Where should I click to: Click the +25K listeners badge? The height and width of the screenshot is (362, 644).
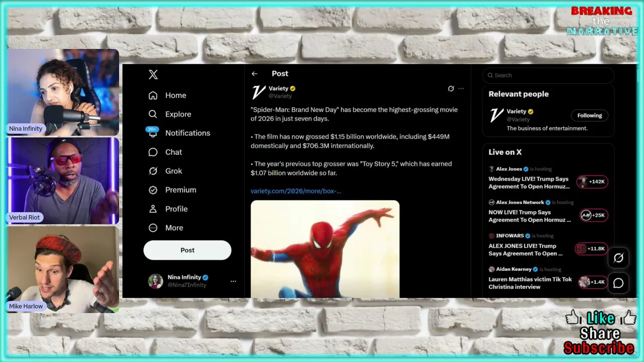click(594, 215)
